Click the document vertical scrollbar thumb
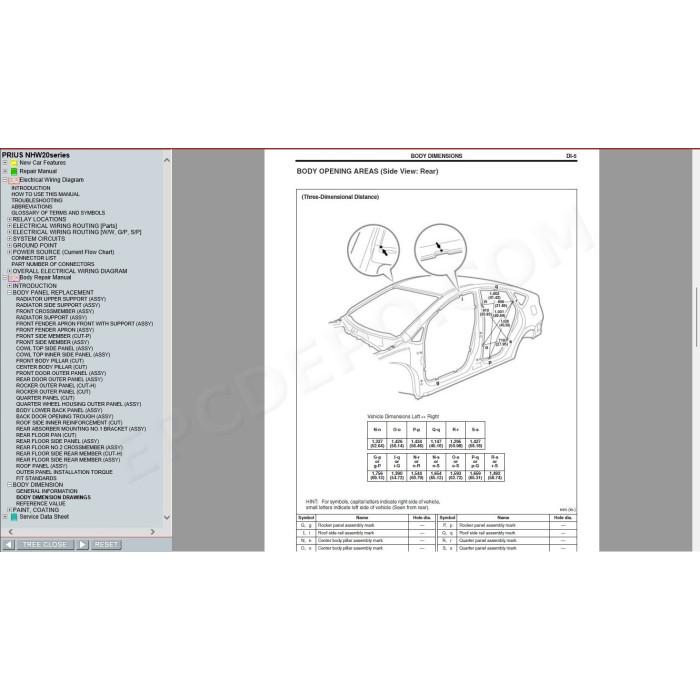Screen dimensions: 700x700 pos(696,317)
